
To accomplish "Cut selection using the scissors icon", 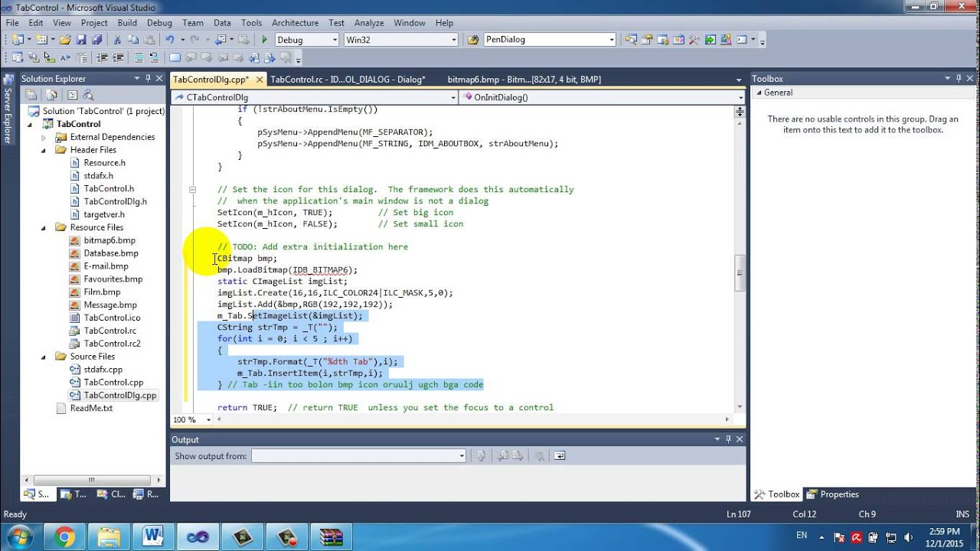I will click(x=117, y=40).
